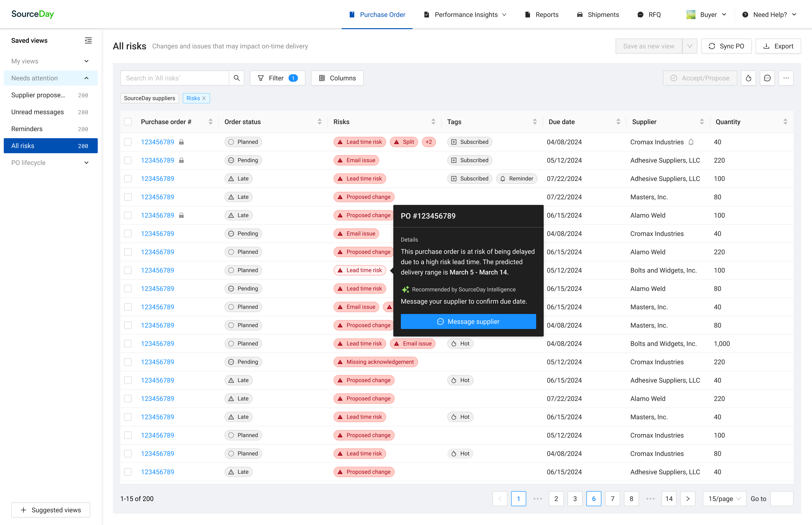
Task: Remove the Risks filter chip
Action: 204,98
